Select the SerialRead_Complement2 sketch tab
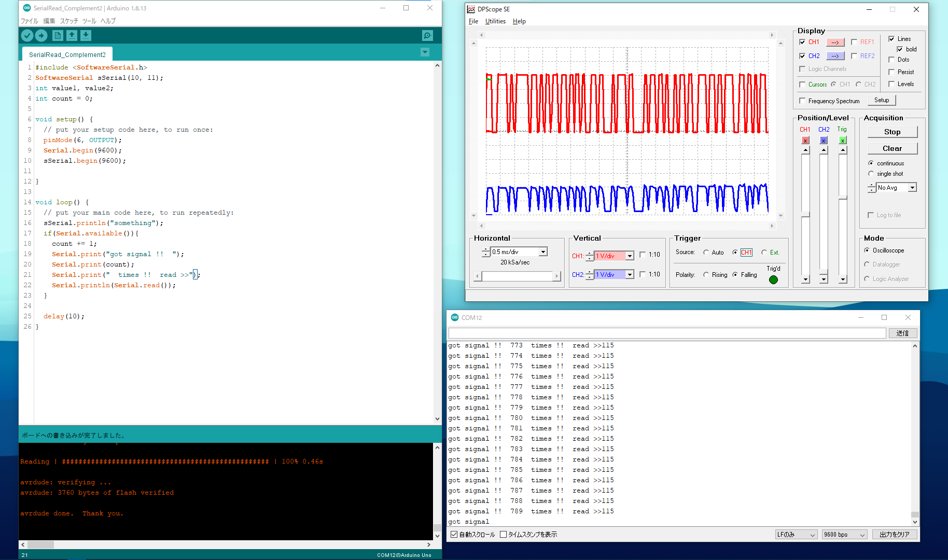This screenshot has height=560, width=948. click(x=67, y=54)
